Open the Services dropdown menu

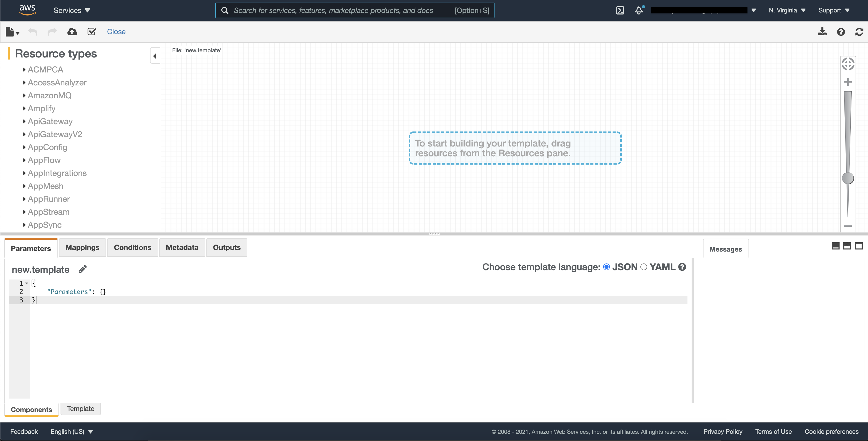tap(72, 10)
